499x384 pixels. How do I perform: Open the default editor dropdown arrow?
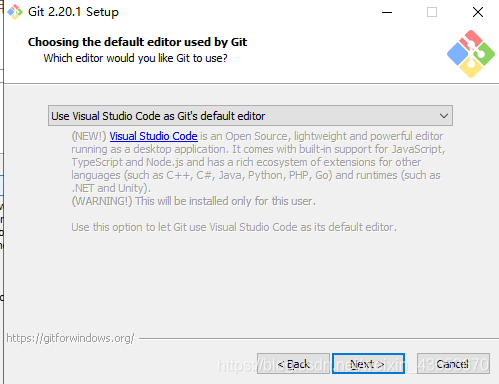click(443, 116)
